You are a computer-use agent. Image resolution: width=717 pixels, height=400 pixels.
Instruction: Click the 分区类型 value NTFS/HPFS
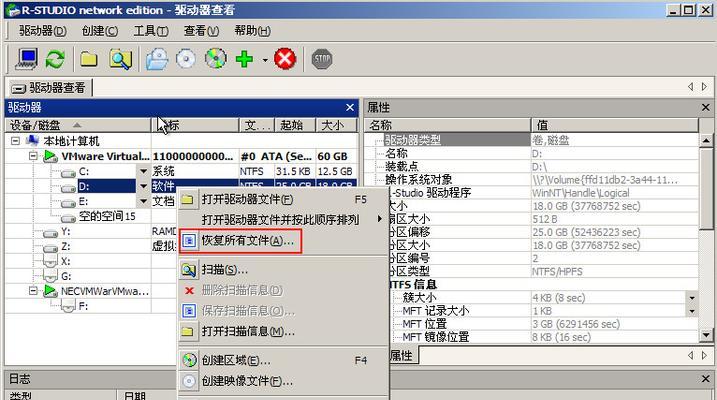pos(557,272)
